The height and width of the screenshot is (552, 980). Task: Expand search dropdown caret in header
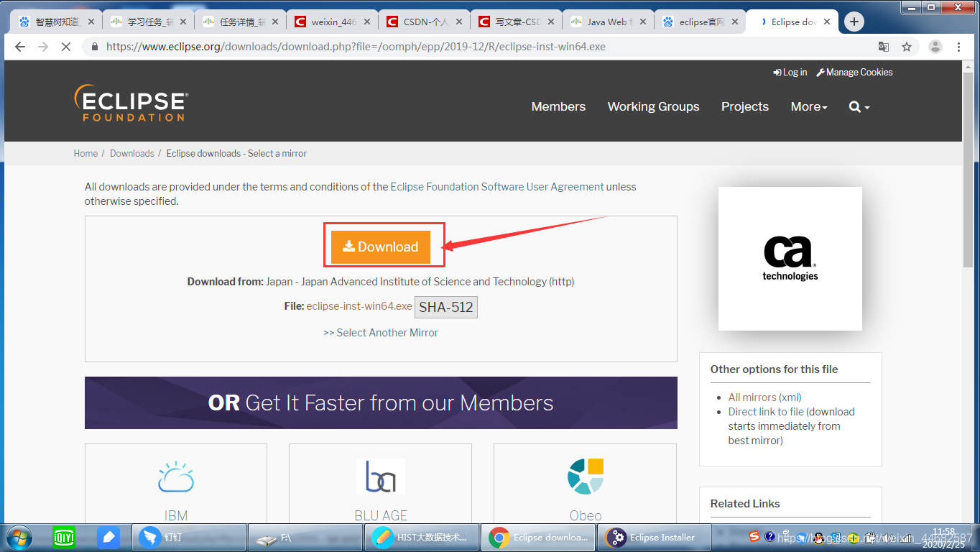867,107
